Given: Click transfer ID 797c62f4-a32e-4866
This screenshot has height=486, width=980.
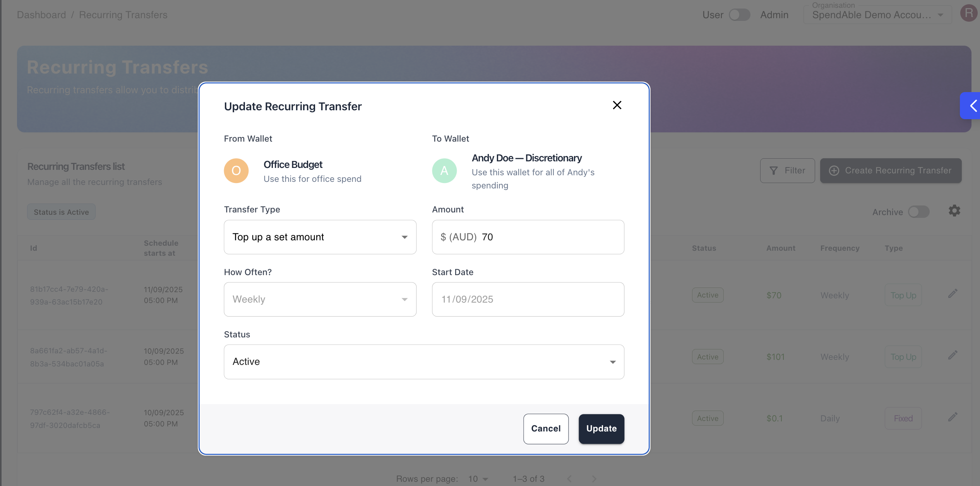Looking at the screenshot, I should pos(70,419).
